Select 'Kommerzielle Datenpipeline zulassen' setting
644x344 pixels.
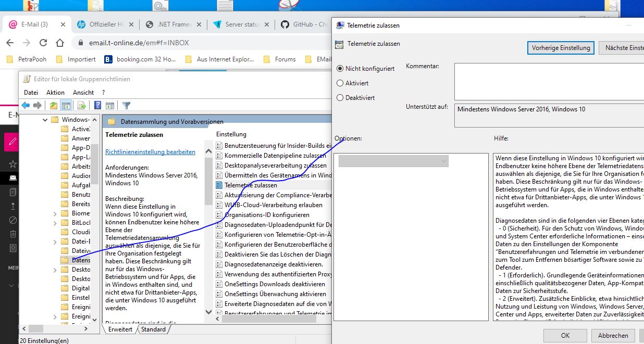(275, 155)
